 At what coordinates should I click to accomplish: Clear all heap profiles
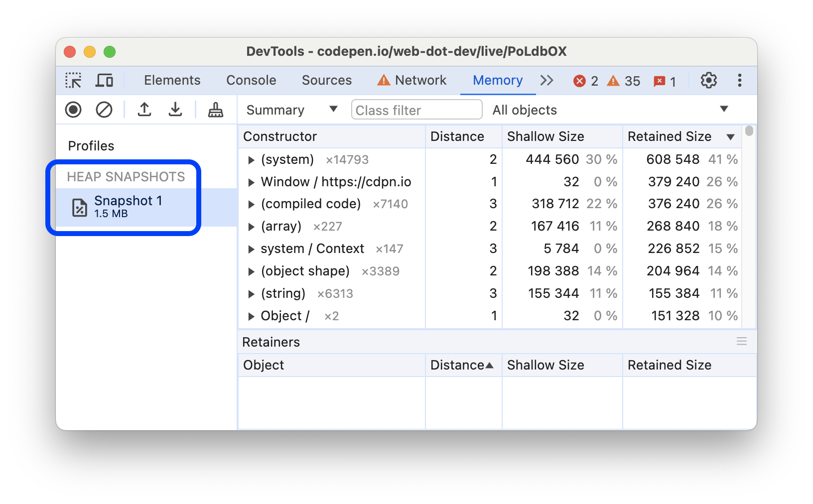pyautogui.click(x=104, y=110)
